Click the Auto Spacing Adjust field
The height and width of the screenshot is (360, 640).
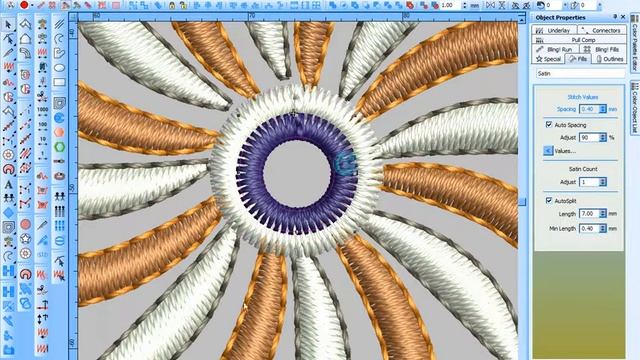pos(589,138)
